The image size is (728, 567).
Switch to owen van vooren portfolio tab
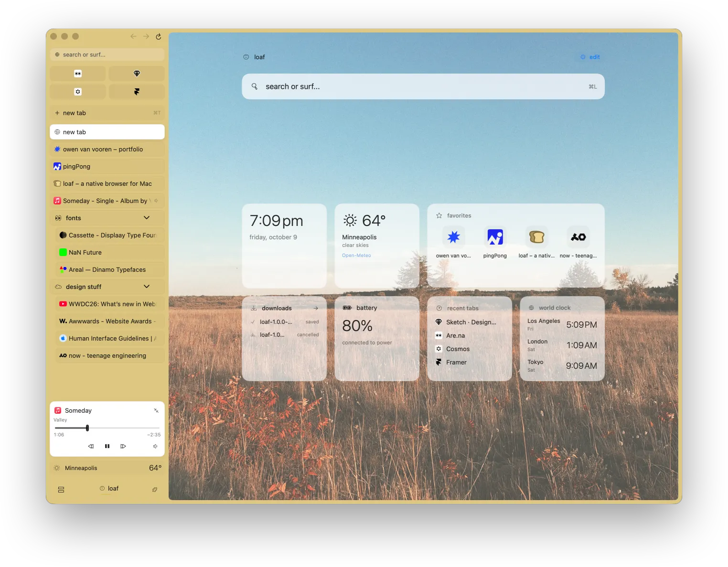[x=107, y=149]
